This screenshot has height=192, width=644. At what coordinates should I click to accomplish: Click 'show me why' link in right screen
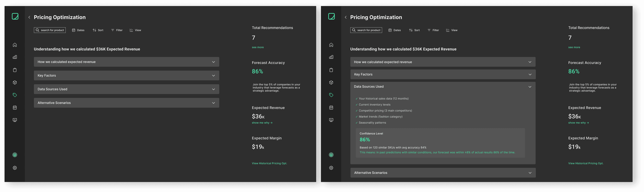point(578,123)
